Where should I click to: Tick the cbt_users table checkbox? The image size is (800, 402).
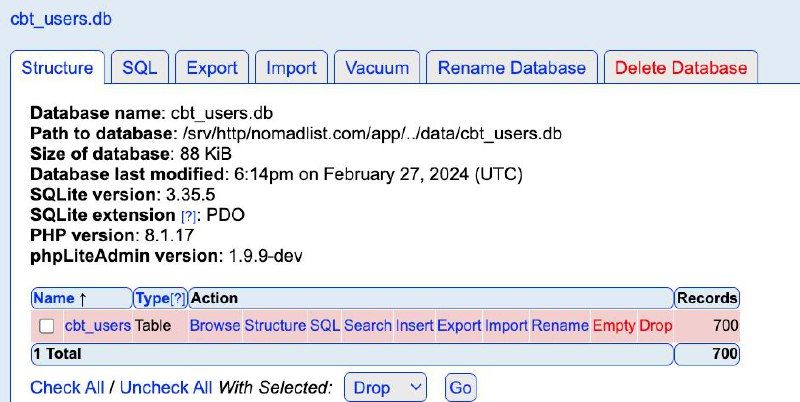46,326
